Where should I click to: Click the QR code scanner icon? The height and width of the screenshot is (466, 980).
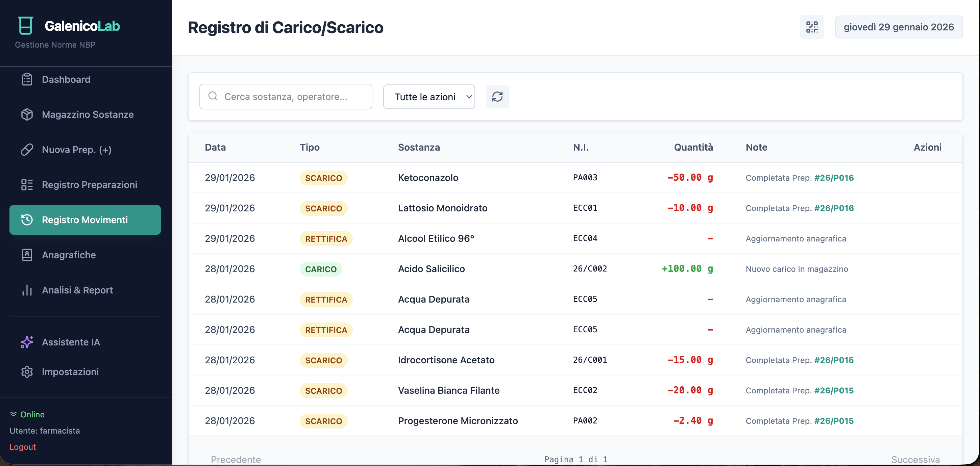tap(811, 27)
